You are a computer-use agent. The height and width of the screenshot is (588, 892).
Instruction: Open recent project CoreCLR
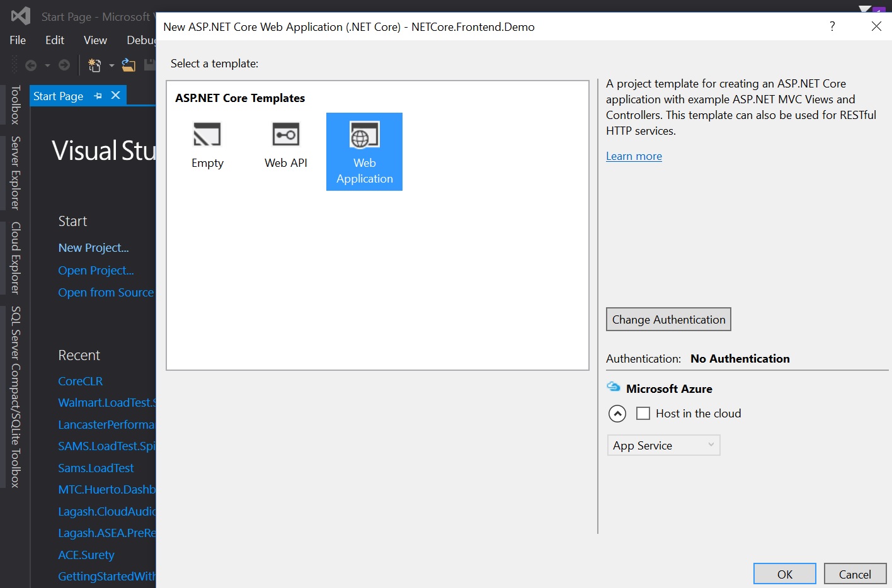coord(80,381)
